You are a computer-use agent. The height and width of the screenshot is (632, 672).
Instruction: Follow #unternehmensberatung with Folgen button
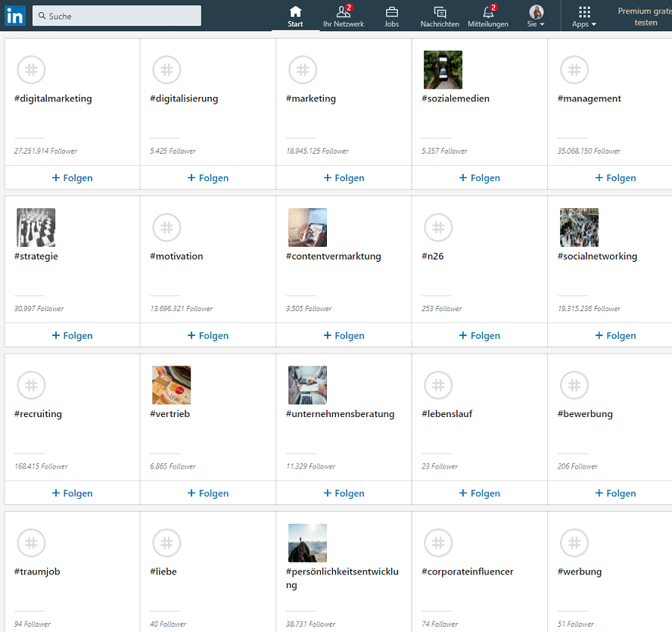pos(344,493)
